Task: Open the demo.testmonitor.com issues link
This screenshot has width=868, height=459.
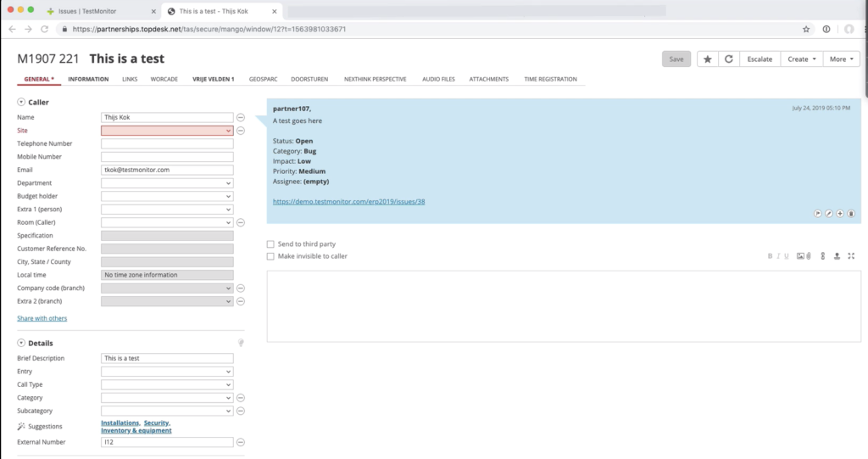Action: point(348,202)
